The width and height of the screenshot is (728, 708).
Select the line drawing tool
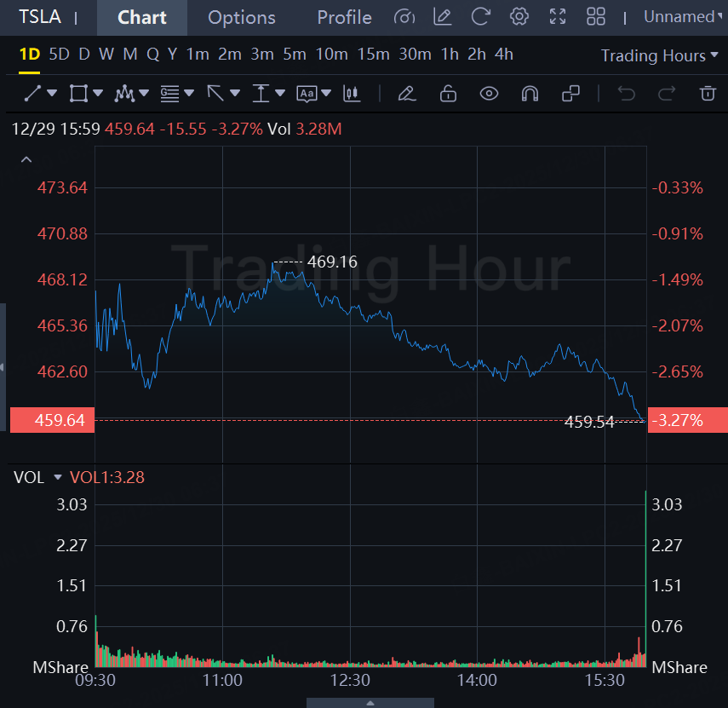(x=32, y=93)
